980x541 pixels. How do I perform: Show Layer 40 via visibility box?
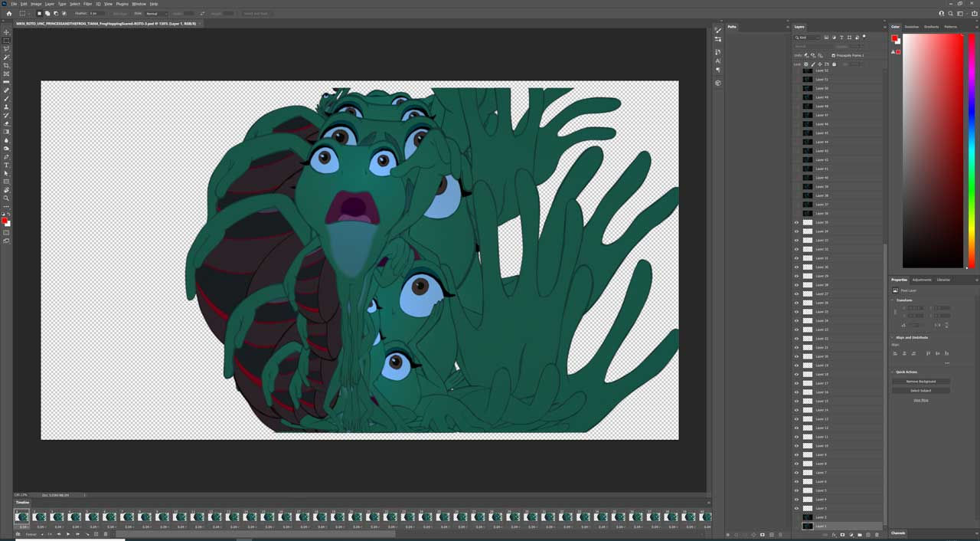tap(796, 178)
